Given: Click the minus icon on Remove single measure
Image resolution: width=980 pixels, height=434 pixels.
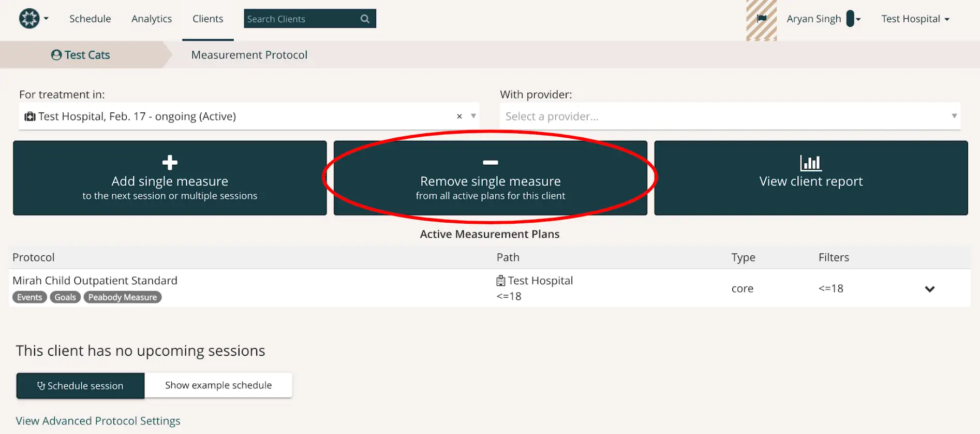Looking at the screenshot, I should click(490, 162).
